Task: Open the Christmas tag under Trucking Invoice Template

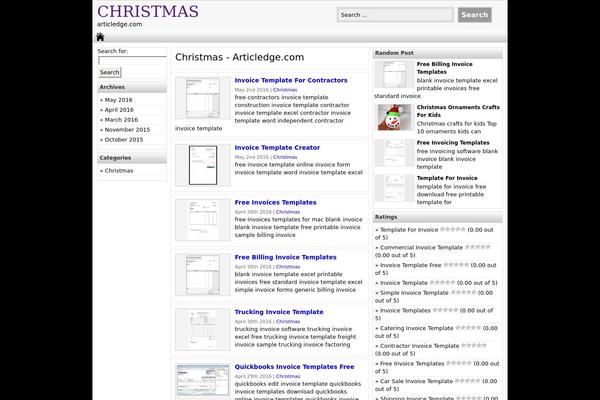Action: tap(288, 322)
